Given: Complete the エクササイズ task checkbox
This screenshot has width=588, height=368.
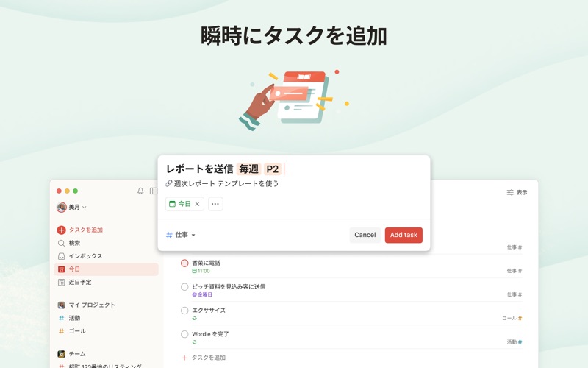Looking at the screenshot, I should pyautogui.click(x=184, y=311).
